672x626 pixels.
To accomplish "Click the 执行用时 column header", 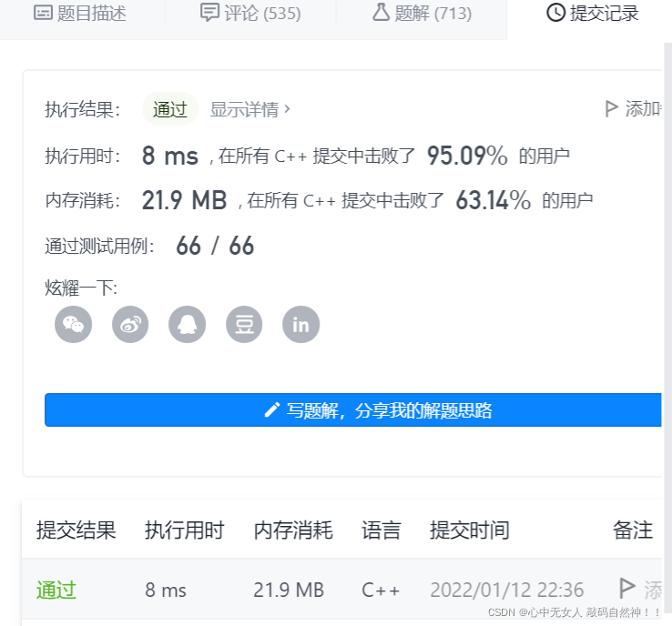I will coord(185,530).
